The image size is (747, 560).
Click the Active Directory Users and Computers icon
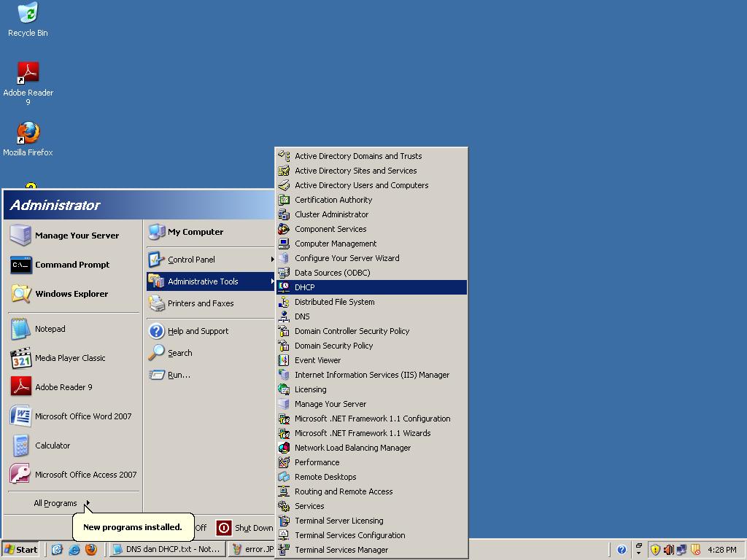tap(284, 185)
